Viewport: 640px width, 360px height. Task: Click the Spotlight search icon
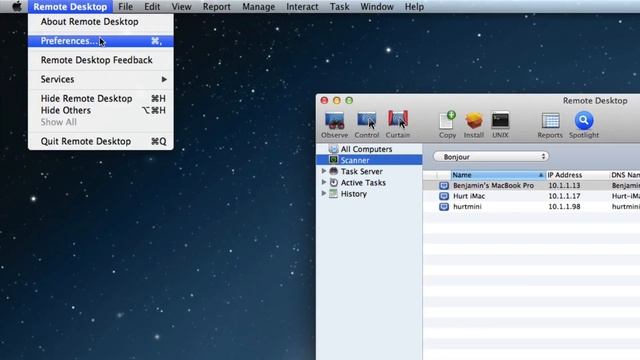(x=584, y=120)
